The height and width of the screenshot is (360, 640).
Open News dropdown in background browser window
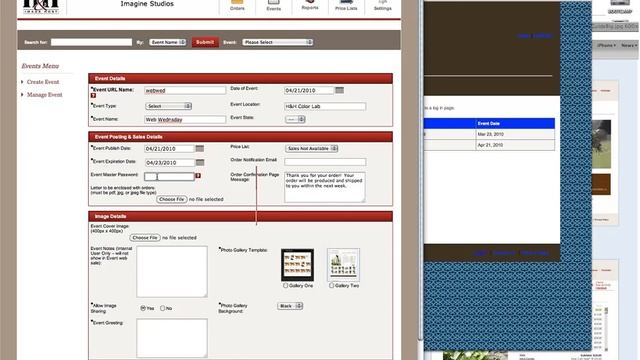(629, 45)
